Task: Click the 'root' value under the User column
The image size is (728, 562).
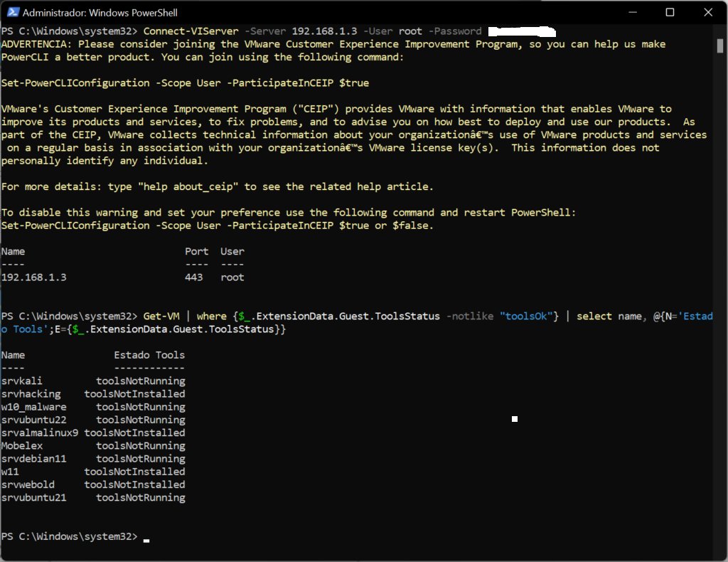Action: pos(232,277)
